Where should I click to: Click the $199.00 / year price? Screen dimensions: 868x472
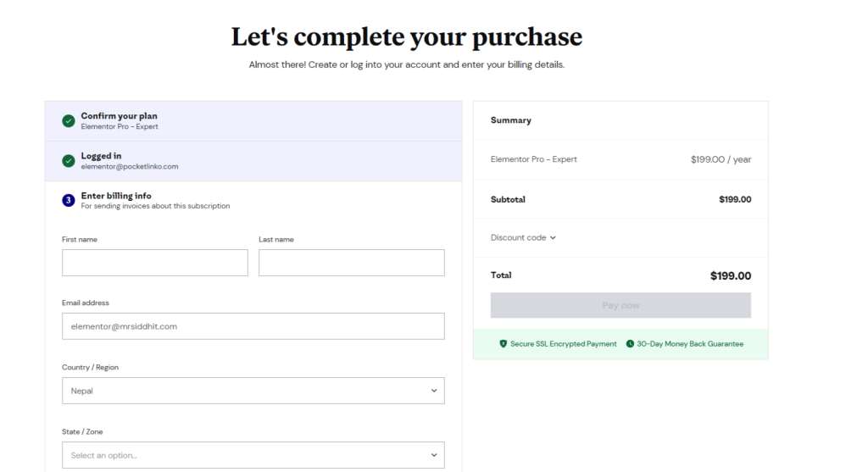coord(721,159)
